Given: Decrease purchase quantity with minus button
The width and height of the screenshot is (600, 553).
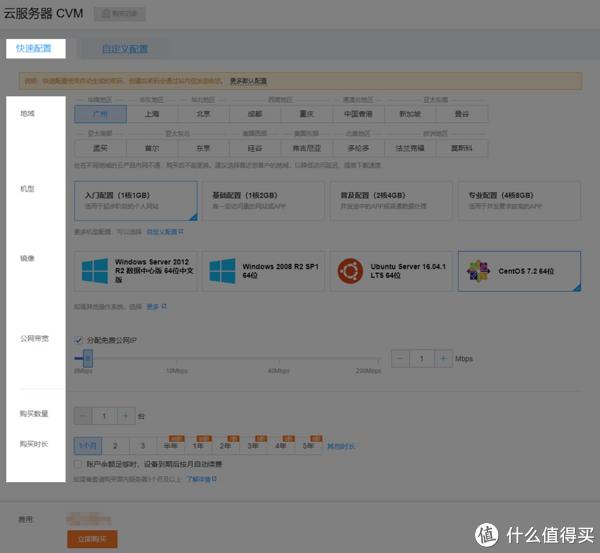Looking at the screenshot, I should point(83,416).
